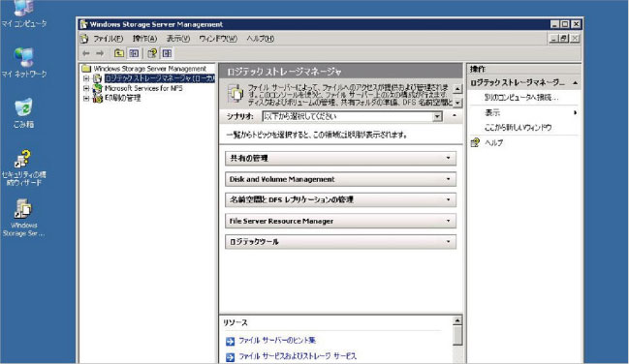This screenshot has height=364, width=629.
Task: Open the ファイル(F) menu
Action: coord(108,39)
